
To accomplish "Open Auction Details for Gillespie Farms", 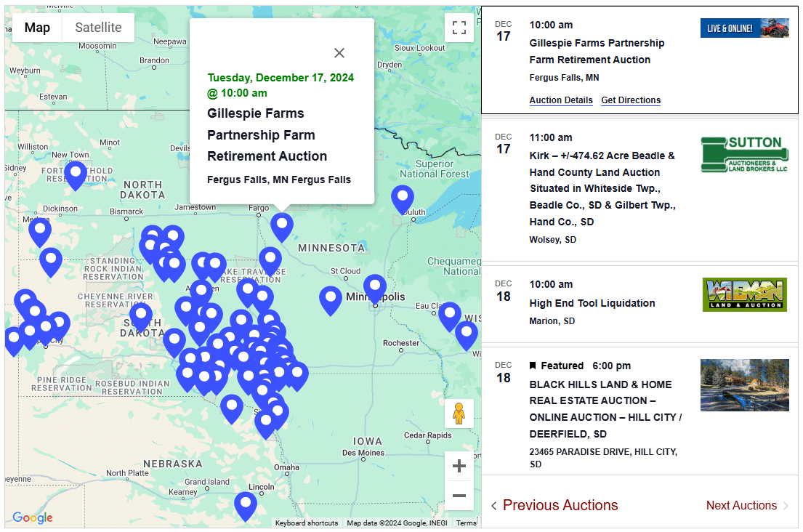I will click(560, 100).
